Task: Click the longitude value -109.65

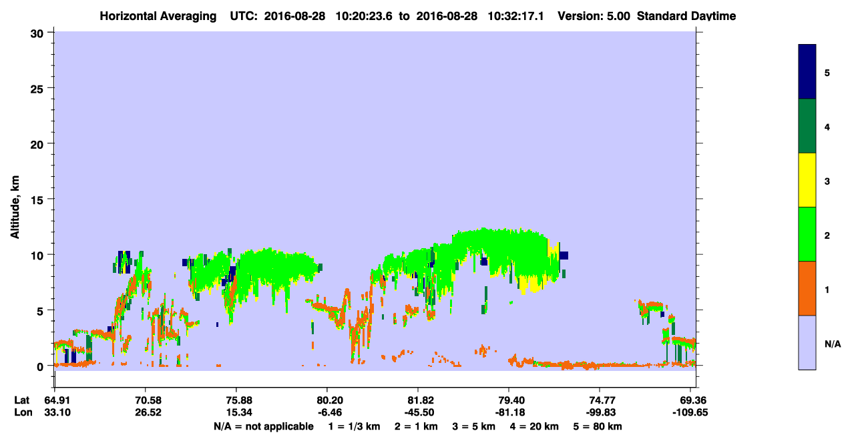Action: (690, 412)
